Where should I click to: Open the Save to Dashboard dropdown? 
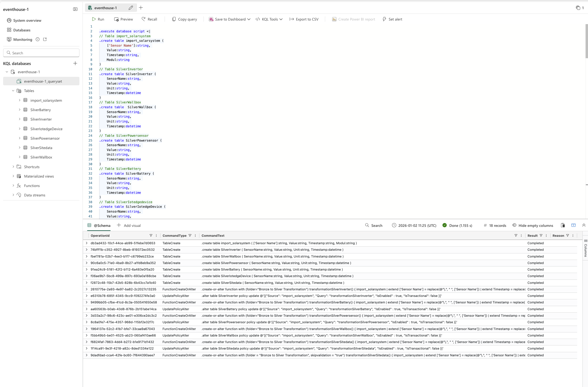coord(249,19)
